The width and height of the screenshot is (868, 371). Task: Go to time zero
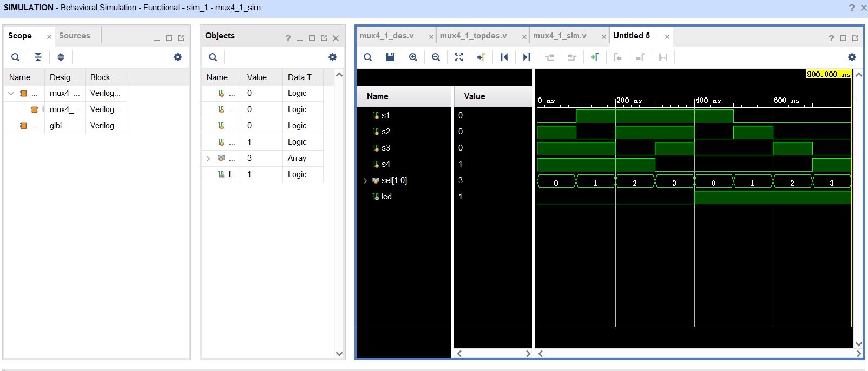tap(504, 57)
